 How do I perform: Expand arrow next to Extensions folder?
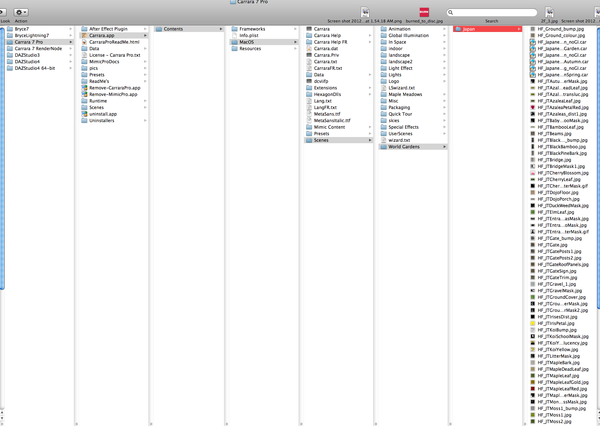point(370,88)
